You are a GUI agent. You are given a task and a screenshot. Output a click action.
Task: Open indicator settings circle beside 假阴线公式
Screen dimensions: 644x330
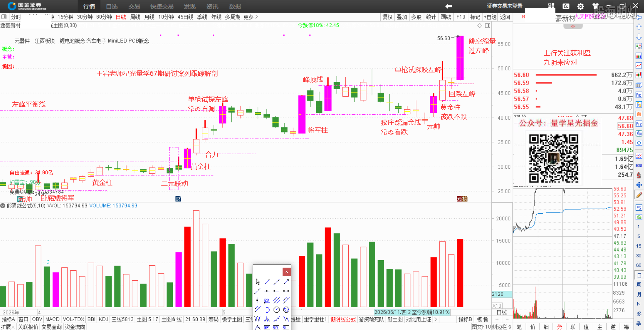[3, 206]
